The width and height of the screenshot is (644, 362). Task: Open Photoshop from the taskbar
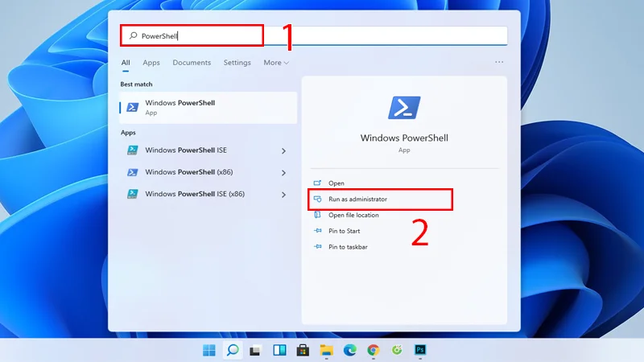click(x=420, y=350)
